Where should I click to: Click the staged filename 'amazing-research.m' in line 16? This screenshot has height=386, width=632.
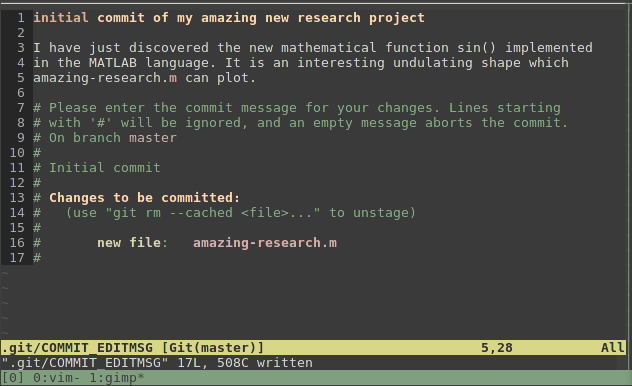pyautogui.click(x=265, y=243)
